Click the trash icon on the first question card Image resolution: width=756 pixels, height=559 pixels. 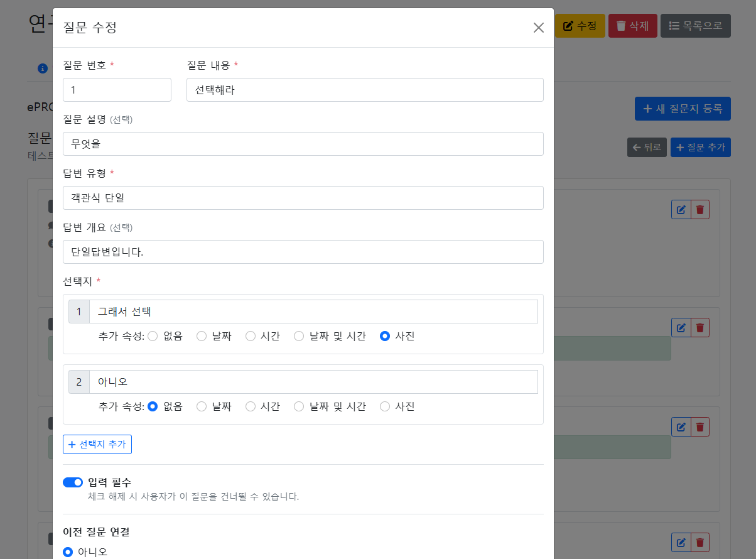click(x=699, y=209)
